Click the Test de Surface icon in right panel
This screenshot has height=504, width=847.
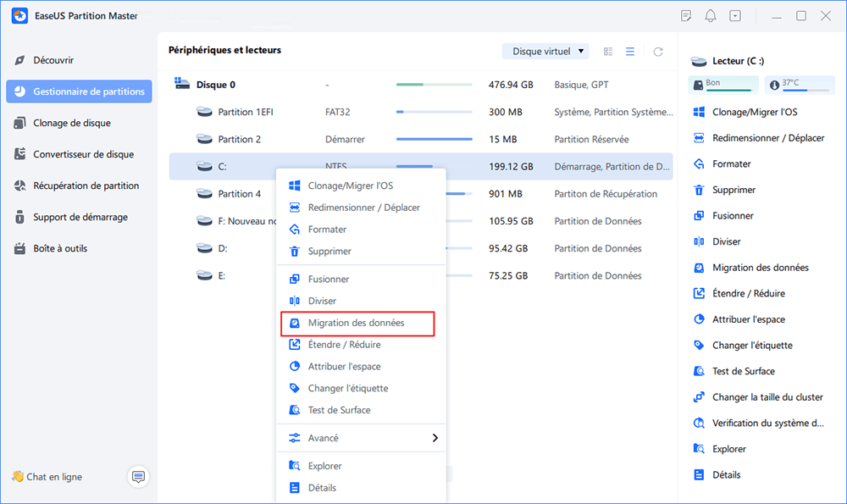699,371
